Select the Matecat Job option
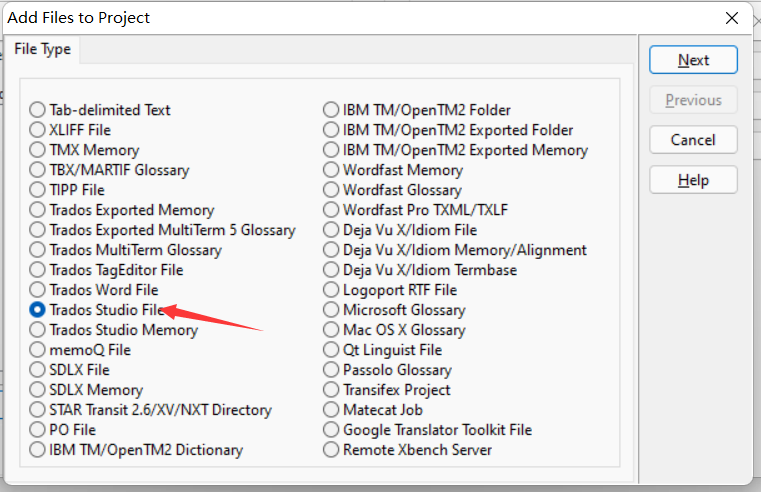This screenshot has width=761, height=492. coord(331,410)
